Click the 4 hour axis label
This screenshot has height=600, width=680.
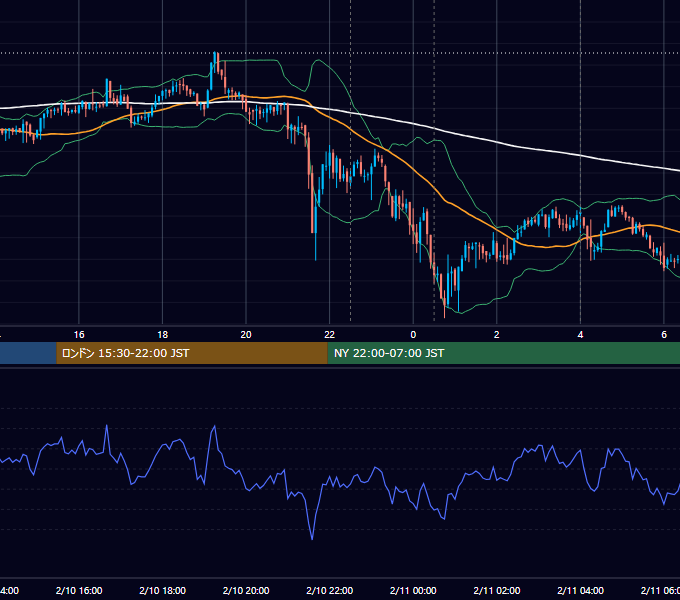click(x=580, y=335)
